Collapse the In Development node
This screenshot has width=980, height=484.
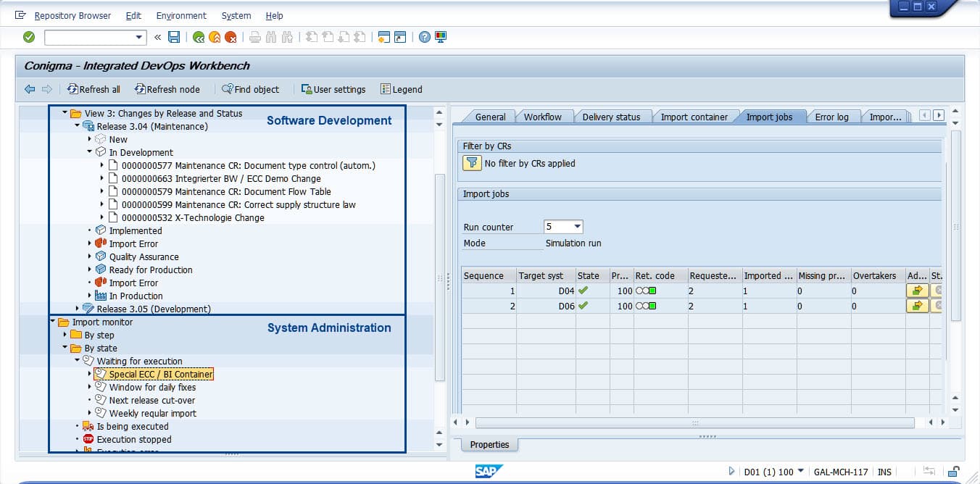tap(89, 152)
